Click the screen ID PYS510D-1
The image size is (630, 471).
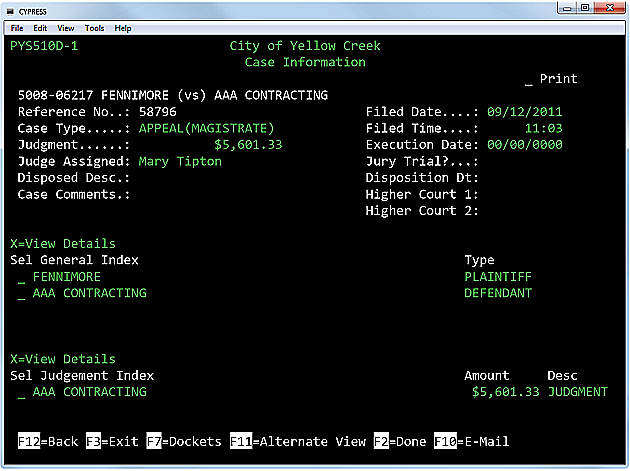pyautogui.click(x=44, y=46)
